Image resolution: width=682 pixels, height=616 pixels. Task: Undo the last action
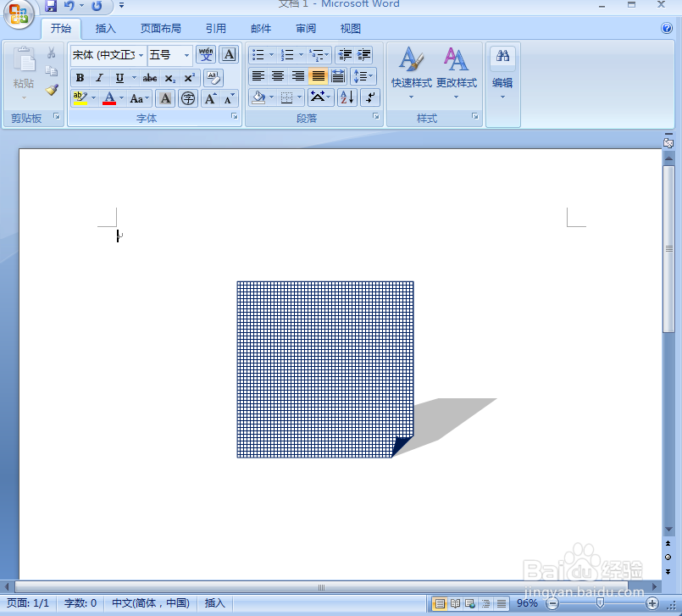69,6
